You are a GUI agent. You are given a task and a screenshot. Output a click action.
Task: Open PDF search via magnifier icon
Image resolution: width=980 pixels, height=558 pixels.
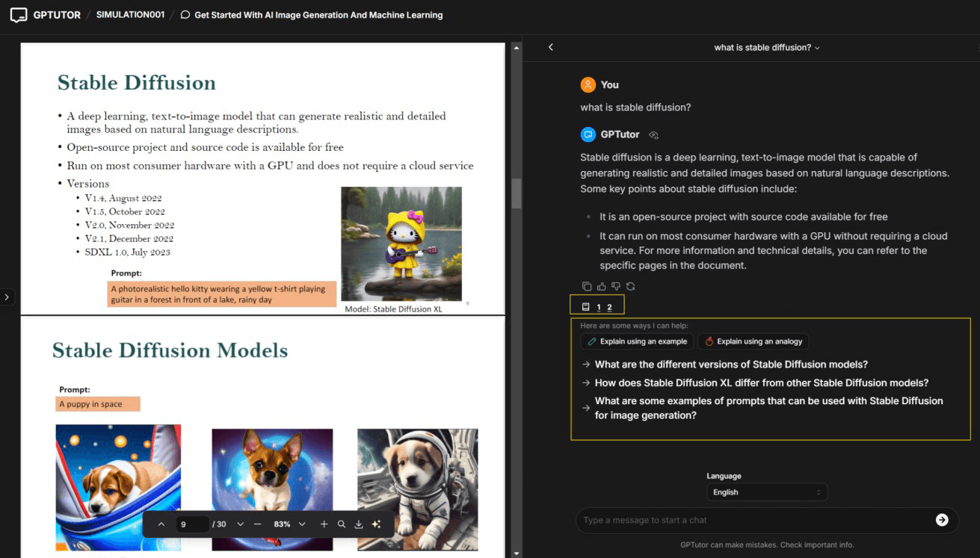[x=342, y=524]
